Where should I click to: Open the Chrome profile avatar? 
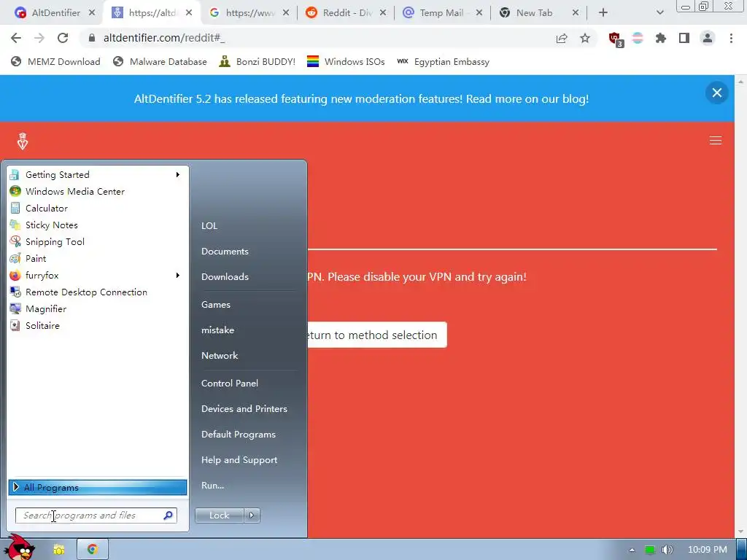(x=708, y=38)
